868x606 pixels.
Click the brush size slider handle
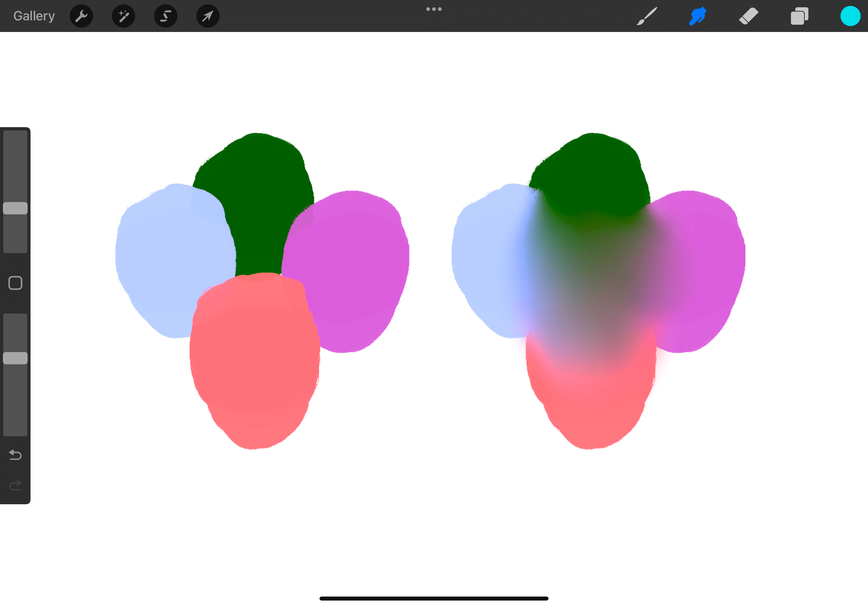15,208
